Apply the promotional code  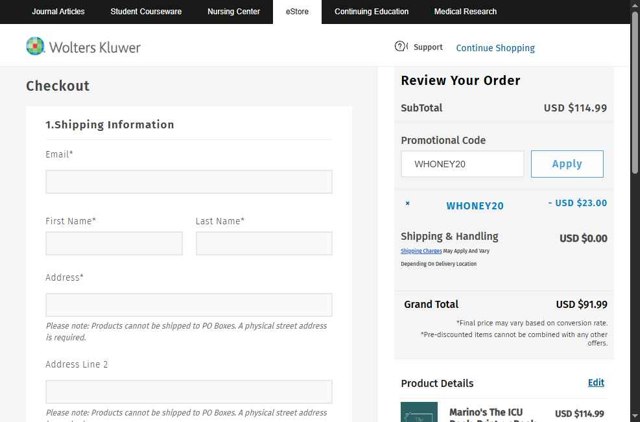pyautogui.click(x=567, y=164)
